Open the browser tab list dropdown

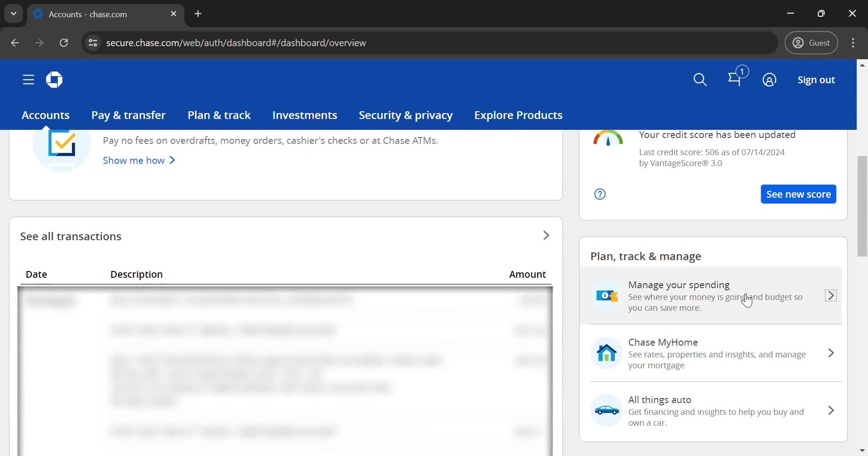click(14, 14)
